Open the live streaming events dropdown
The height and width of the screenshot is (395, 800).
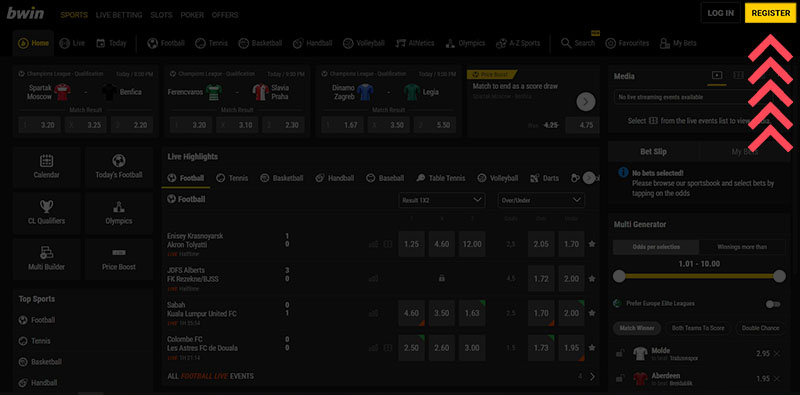699,97
